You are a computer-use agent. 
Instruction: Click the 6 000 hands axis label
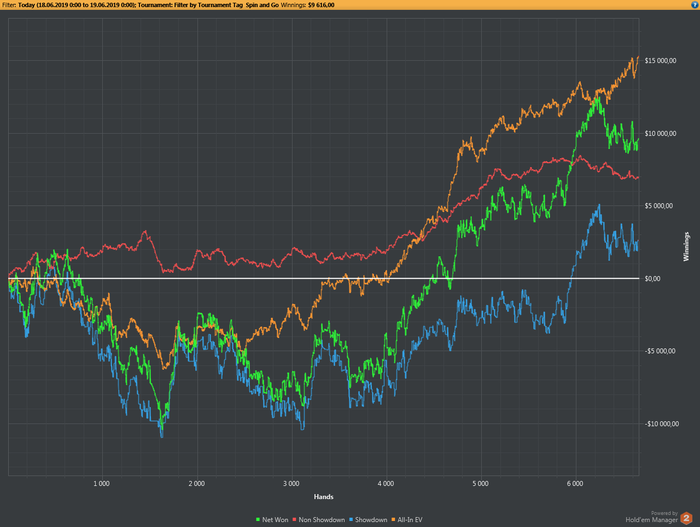(x=575, y=484)
